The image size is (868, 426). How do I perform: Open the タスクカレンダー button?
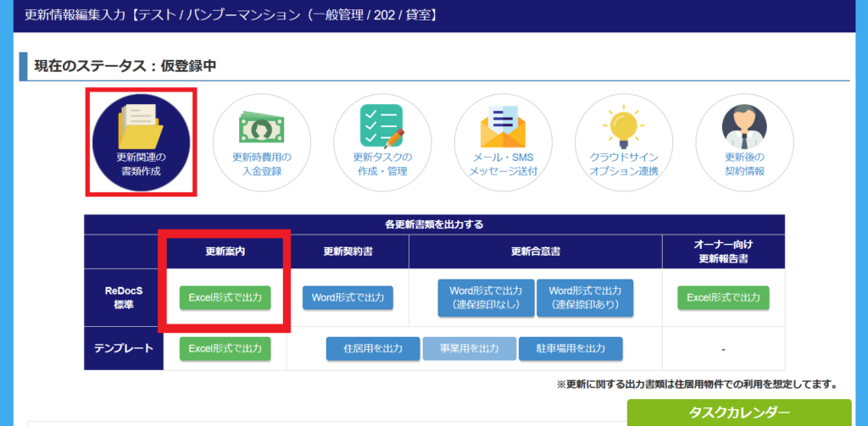pyautogui.click(x=739, y=412)
